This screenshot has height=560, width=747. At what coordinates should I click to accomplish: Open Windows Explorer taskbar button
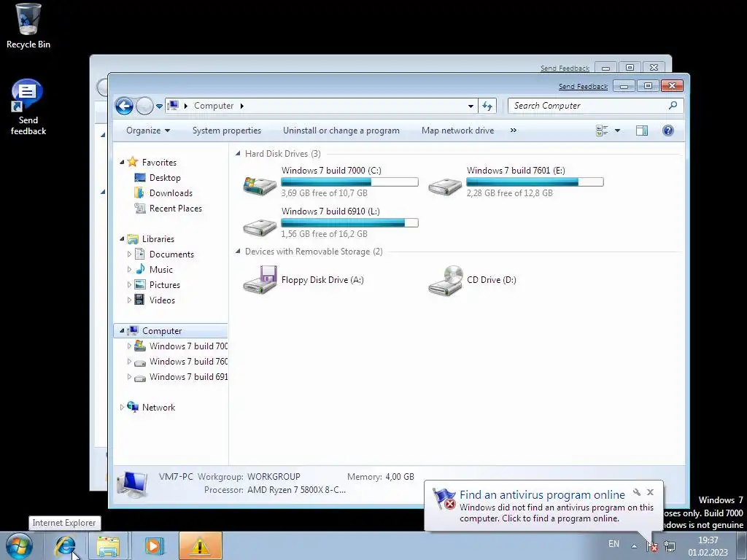pyautogui.click(x=108, y=545)
